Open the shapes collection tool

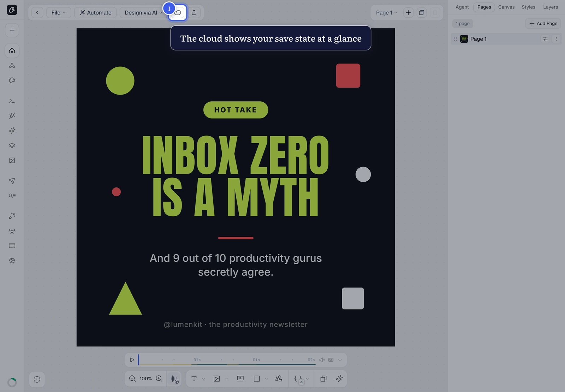[279, 379]
